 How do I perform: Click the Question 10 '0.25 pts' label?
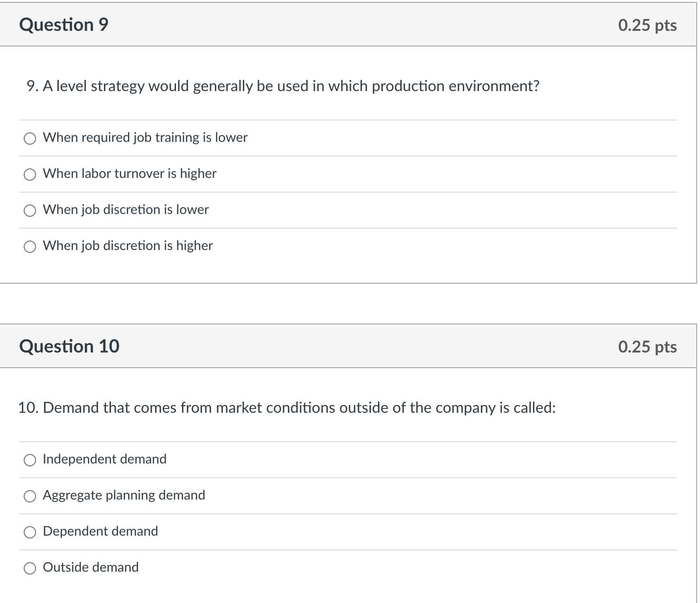point(647,347)
